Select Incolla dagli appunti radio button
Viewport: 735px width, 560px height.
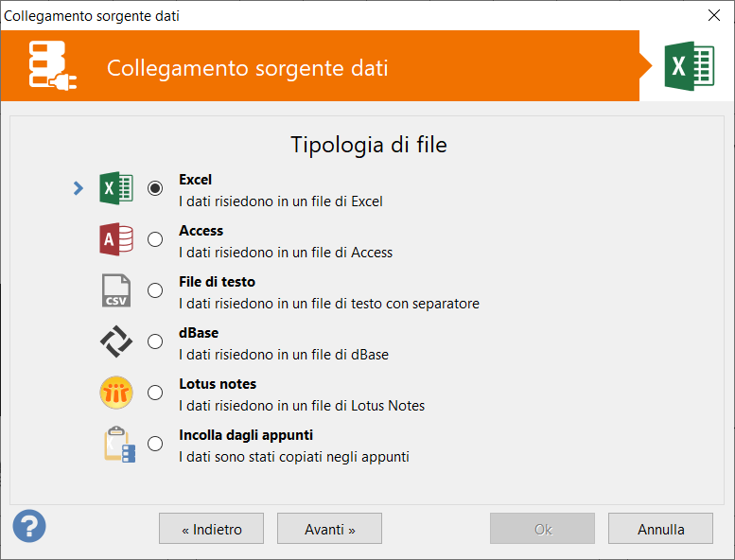[155, 444]
